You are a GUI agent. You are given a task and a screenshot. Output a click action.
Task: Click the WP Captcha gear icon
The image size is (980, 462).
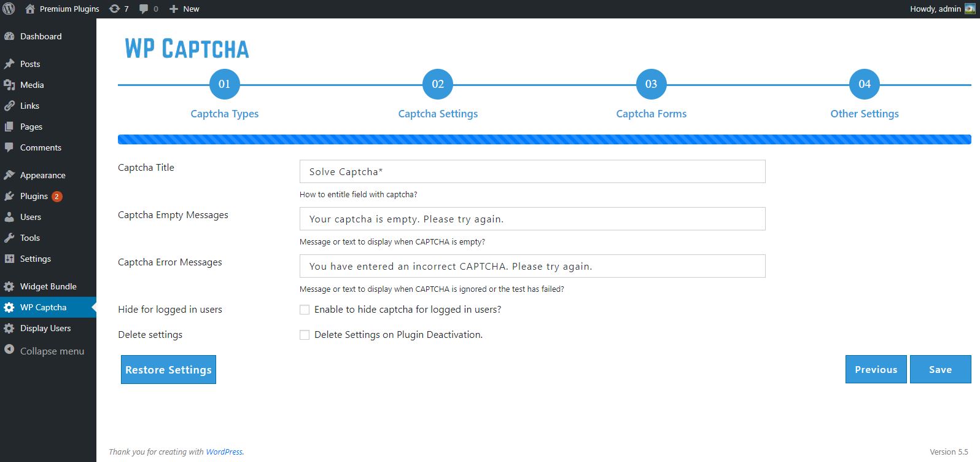point(9,307)
